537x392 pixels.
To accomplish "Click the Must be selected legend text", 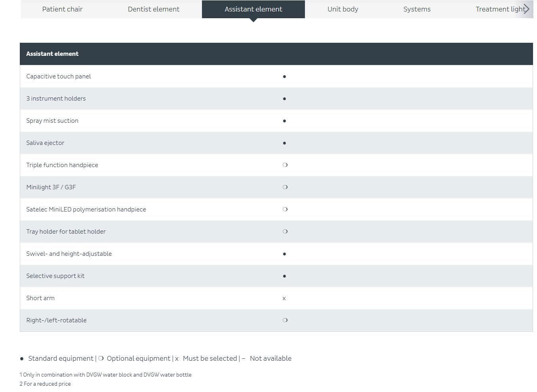I will [x=210, y=358].
